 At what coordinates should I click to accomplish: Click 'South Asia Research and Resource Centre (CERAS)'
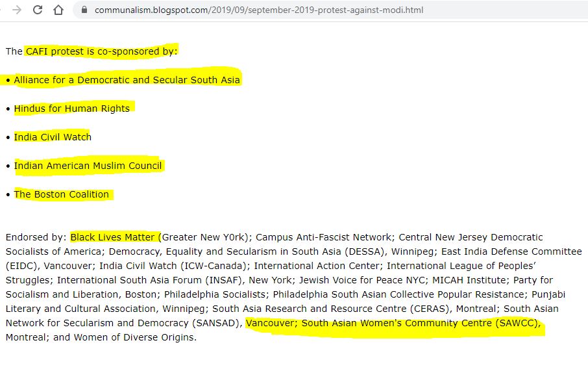click(x=331, y=309)
